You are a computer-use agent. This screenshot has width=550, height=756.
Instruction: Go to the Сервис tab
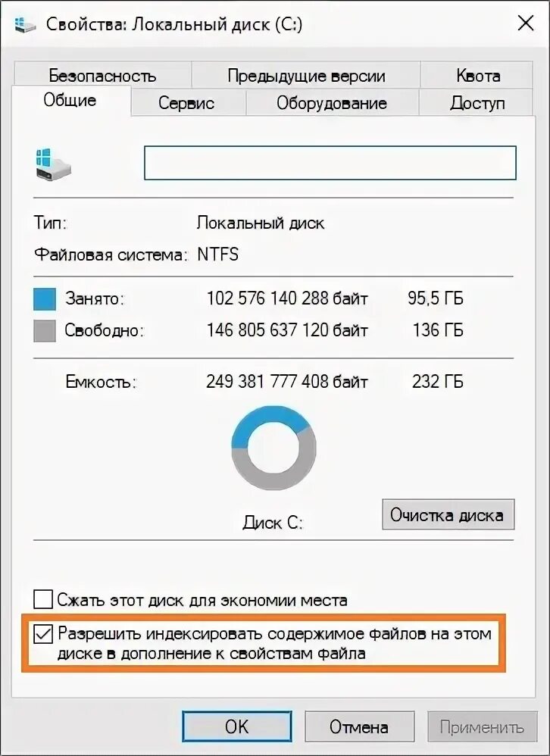click(x=186, y=103)
